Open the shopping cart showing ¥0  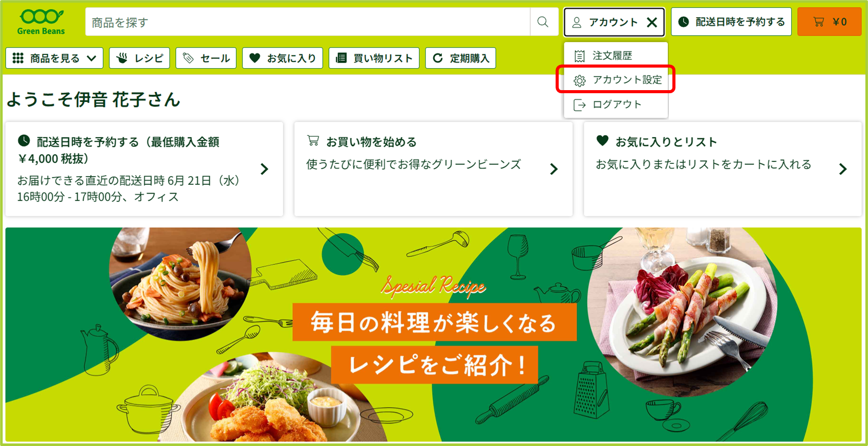(x=829, y=22)
